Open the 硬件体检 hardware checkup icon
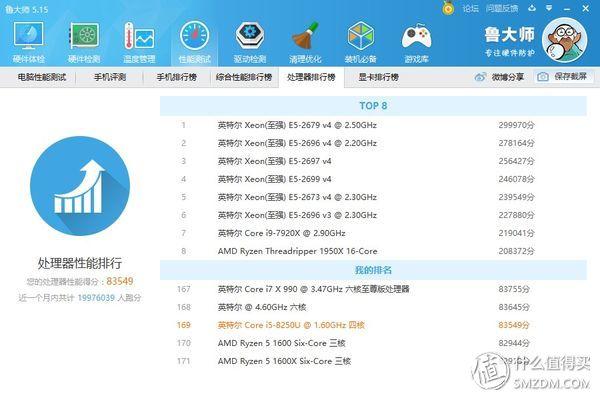The width and height of the screenshot is (600, 400). click(x=29, y=42)
